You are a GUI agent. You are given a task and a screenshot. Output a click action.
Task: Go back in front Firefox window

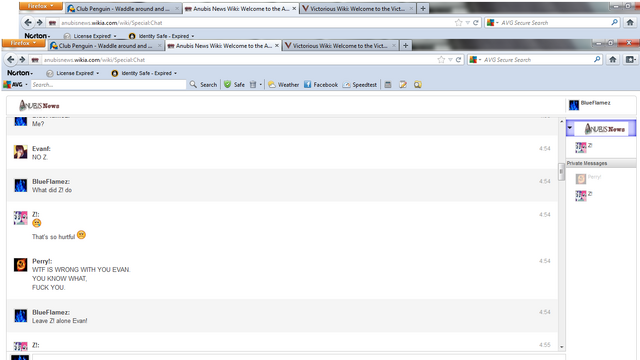coord(11,60)
